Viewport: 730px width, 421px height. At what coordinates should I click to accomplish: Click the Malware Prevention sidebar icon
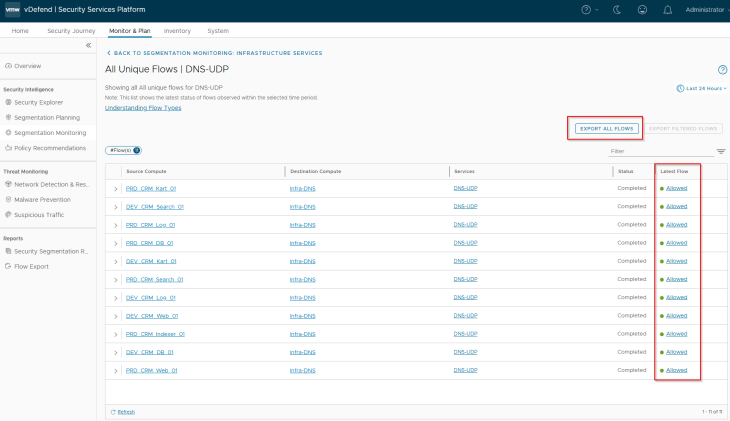[x=9, y=199]
